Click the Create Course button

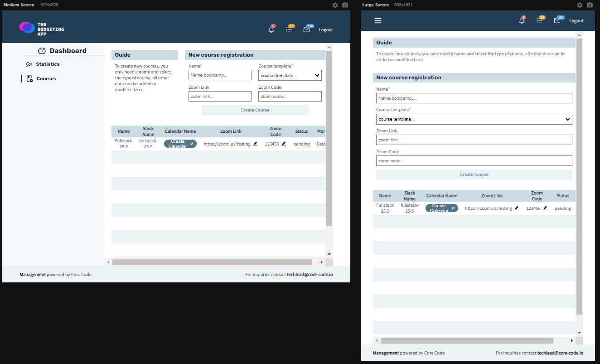pos(254,110)
